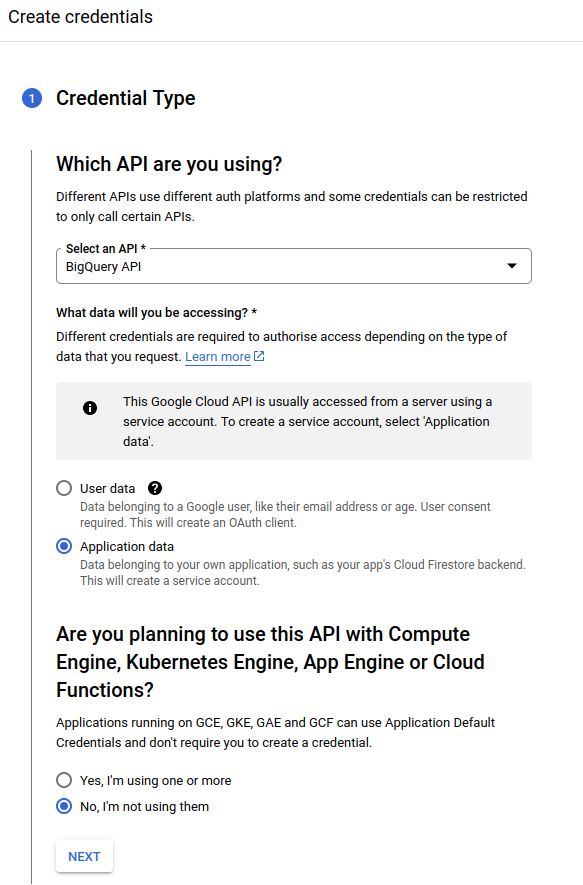Click the "Which API are you using?" heading

click(169, 164)
